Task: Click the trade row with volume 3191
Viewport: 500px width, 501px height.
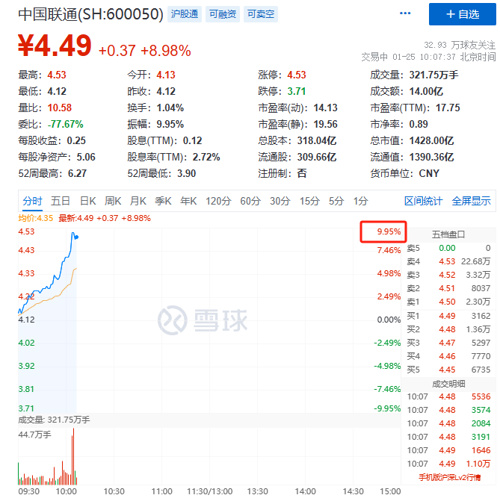Action: [449, 437]
